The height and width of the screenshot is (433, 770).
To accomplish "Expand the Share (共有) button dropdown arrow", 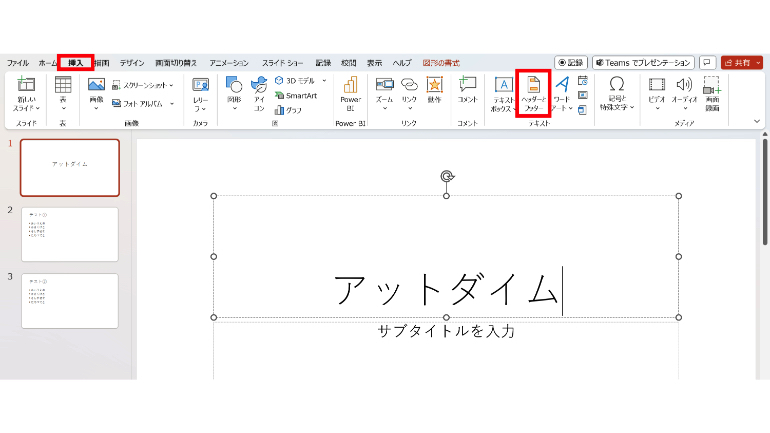I will point(758,63).
